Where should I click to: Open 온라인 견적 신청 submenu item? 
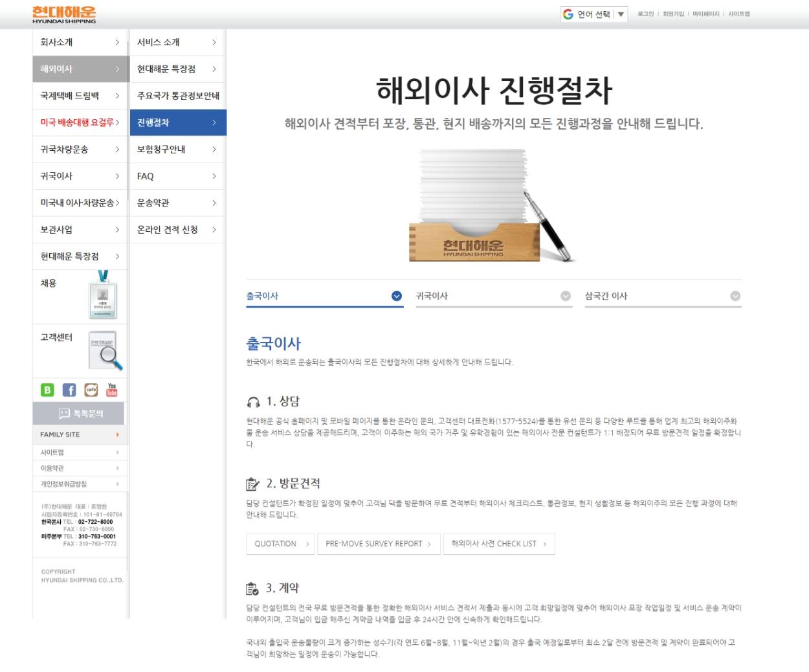click(x=178, y=229)
